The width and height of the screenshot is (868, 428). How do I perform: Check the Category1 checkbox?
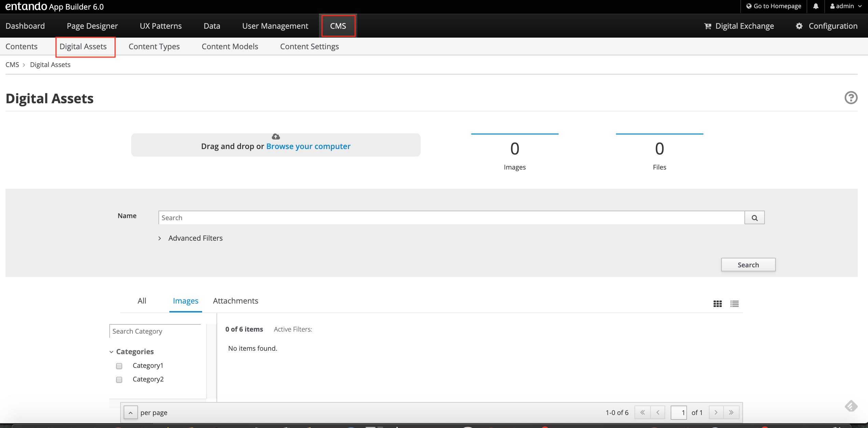click(x=119, y=366)
